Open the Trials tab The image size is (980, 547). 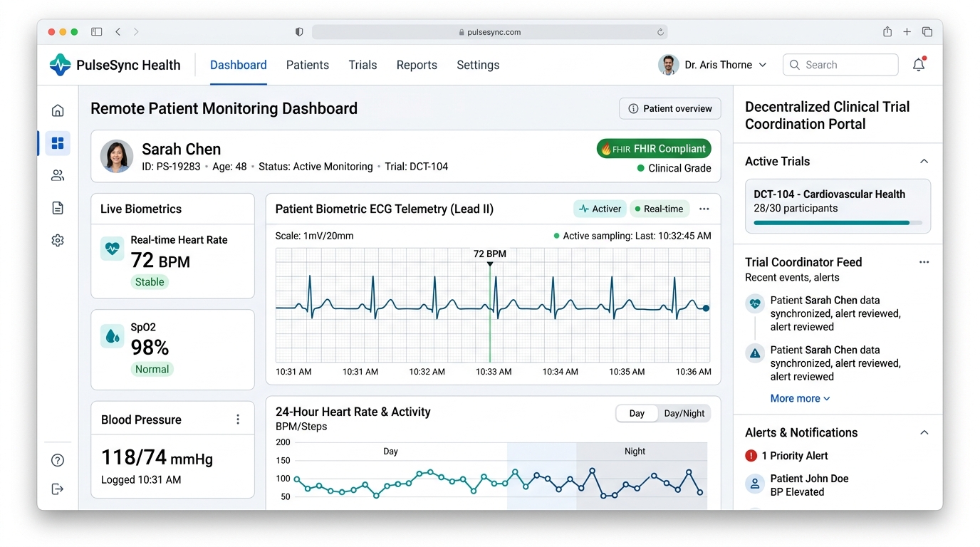(363, 65)
